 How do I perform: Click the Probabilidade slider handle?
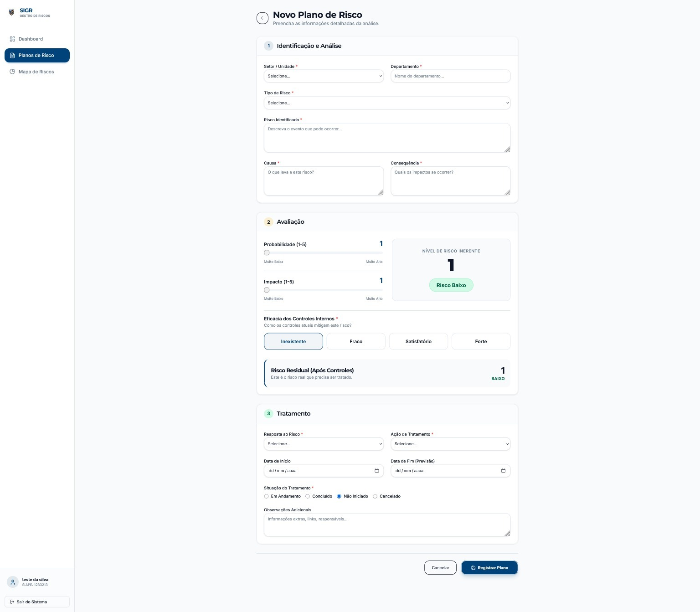click(x=267, y=253)
